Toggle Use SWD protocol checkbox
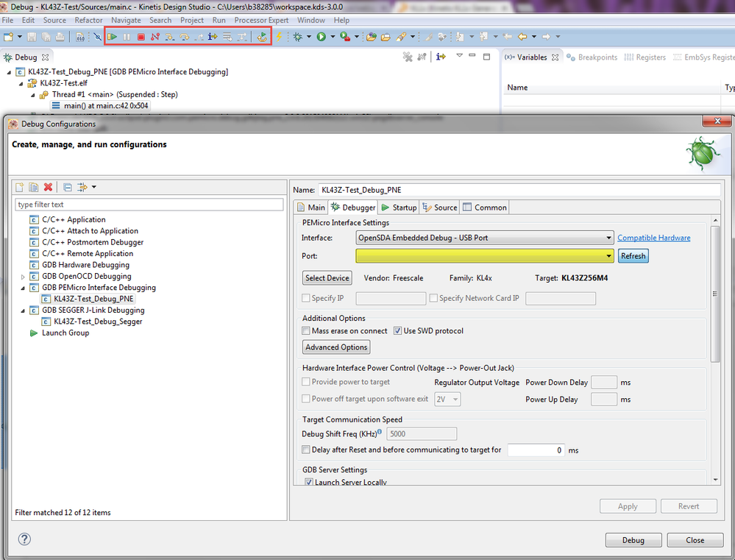This screenshot has width=735, height=560. tap(397, 330)
